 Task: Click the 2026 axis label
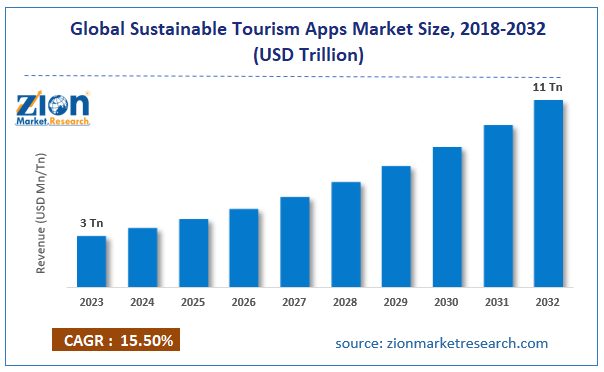[x=243, y=302]
